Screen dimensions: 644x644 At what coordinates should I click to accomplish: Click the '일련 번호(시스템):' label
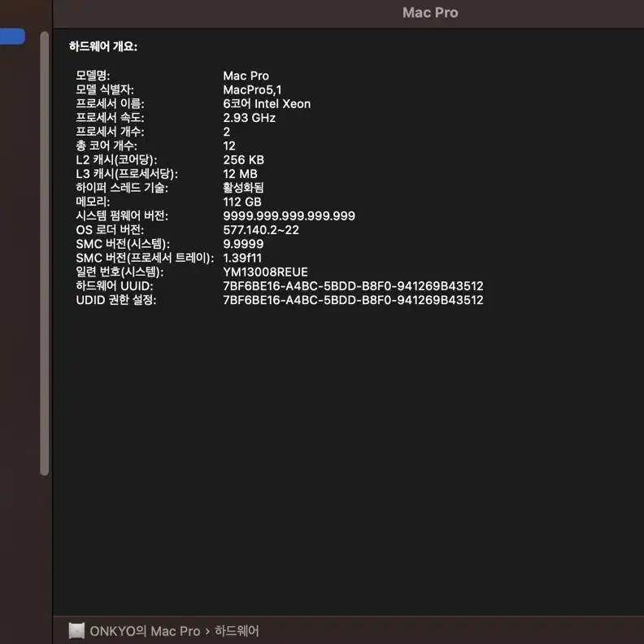(x=120, y=272)
